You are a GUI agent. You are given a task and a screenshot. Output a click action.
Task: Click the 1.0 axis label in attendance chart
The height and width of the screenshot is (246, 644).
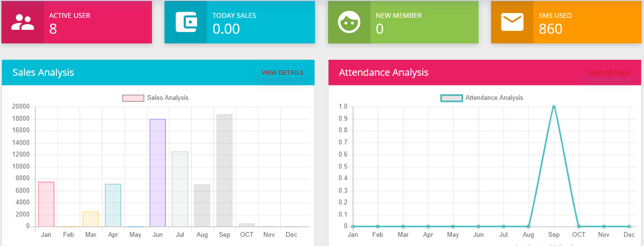[343, 107]
